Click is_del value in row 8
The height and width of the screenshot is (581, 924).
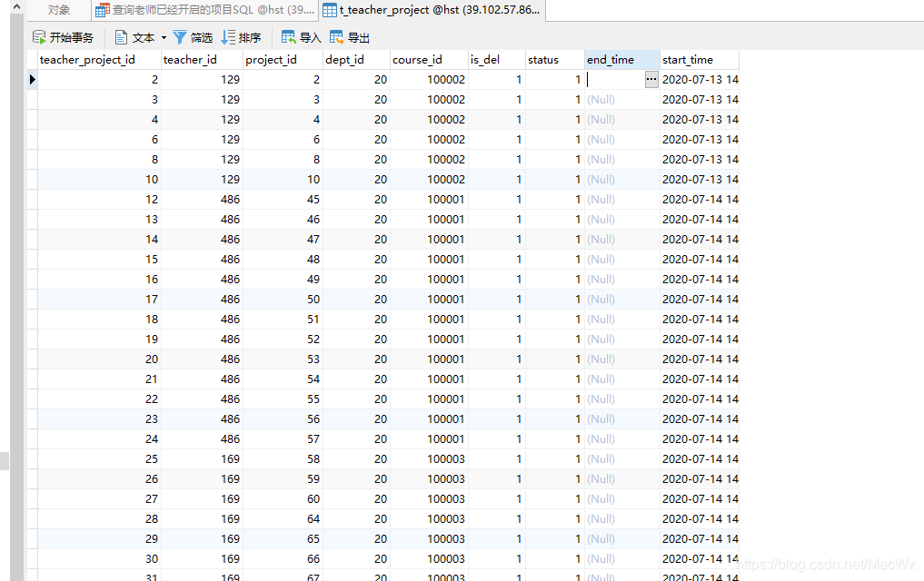click(497, 160)
